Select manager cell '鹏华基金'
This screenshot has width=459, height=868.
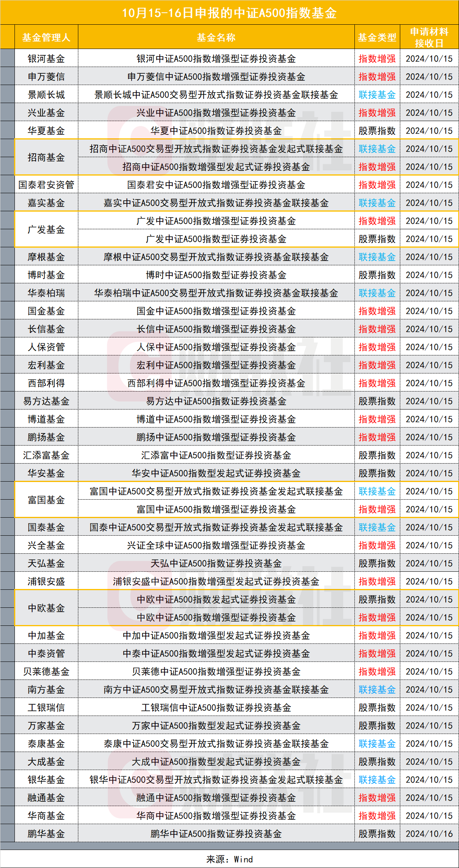46,834
